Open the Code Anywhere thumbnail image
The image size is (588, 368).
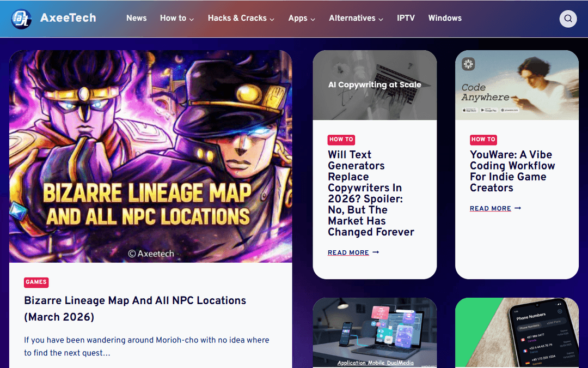point(517,85)
